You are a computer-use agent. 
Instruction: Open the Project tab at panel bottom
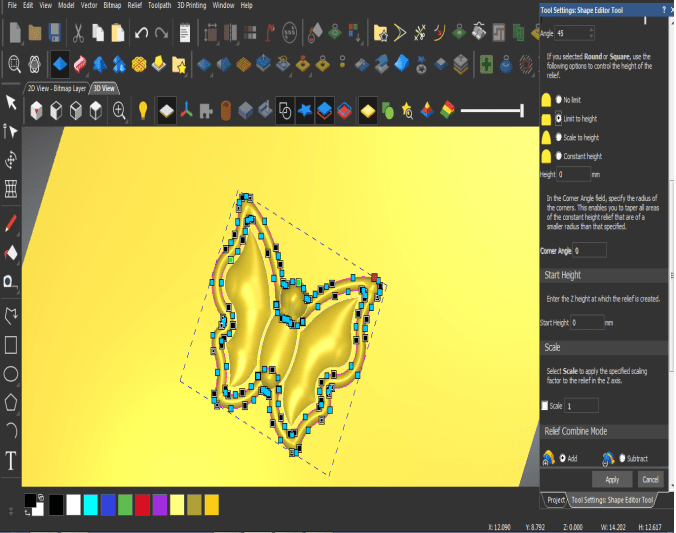pyautogui.click(x=555, y=500)
